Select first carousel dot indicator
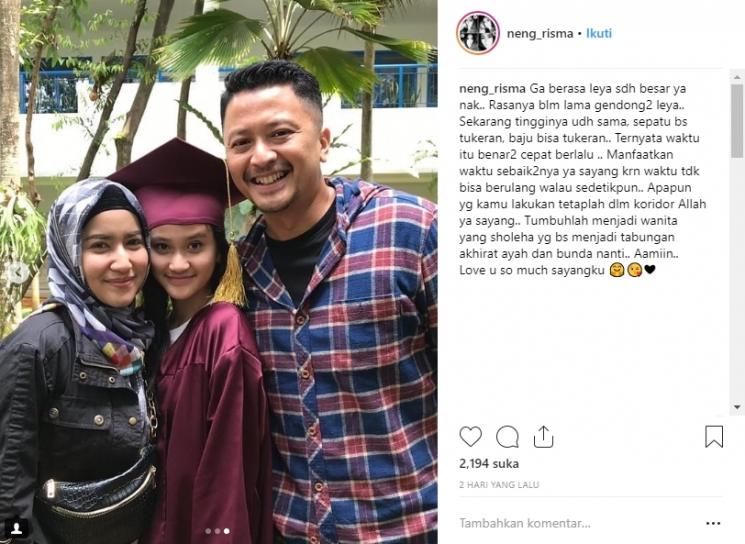This screenshot has height=544, width=745. coord(208,531)
